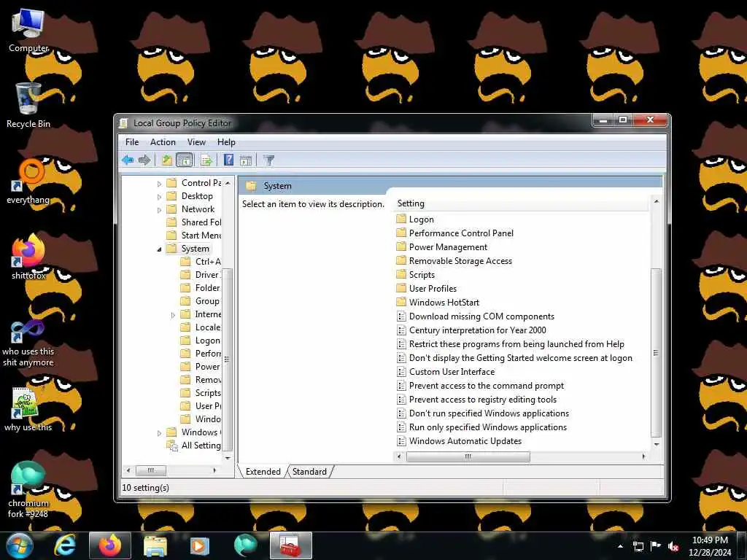Go back with the blue Back arrow
Image resolution: width=747 pixels, height=560 pixels.
[x=127, y=160]
